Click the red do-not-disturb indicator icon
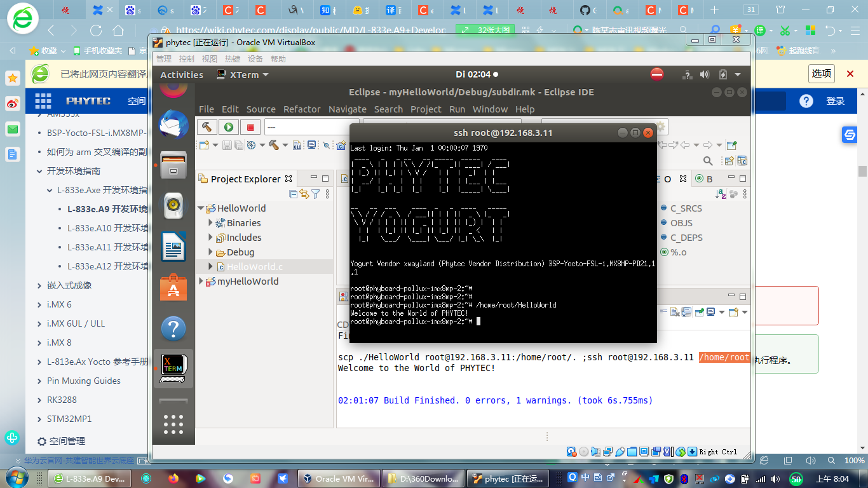The image size is (868, 488). coord(657,74)
